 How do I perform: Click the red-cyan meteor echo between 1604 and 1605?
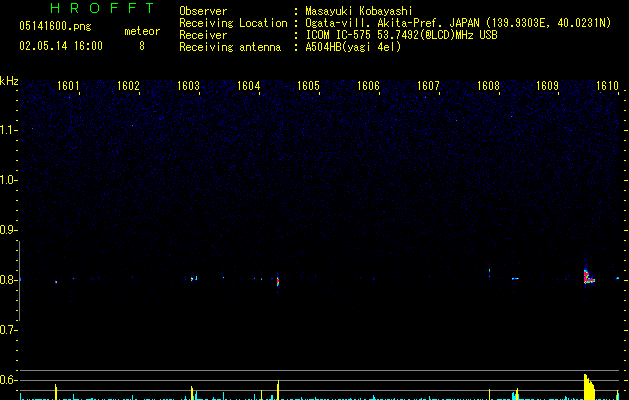[278, 281]
